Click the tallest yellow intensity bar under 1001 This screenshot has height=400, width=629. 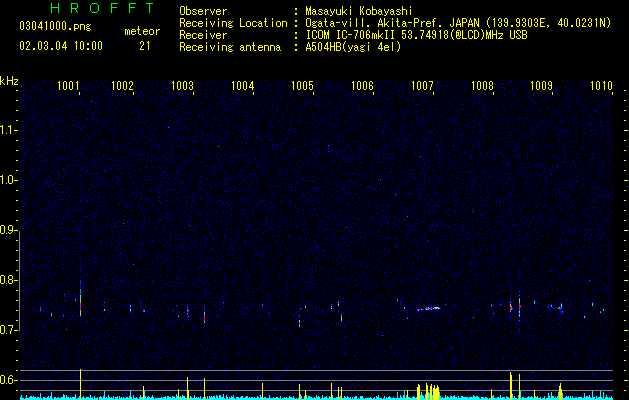(x=81, y=384)
